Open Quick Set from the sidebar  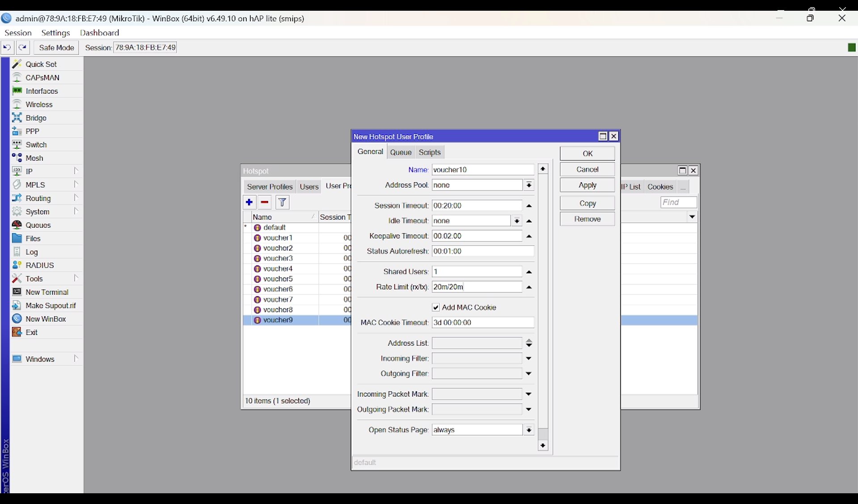click(x=46, y=64)
